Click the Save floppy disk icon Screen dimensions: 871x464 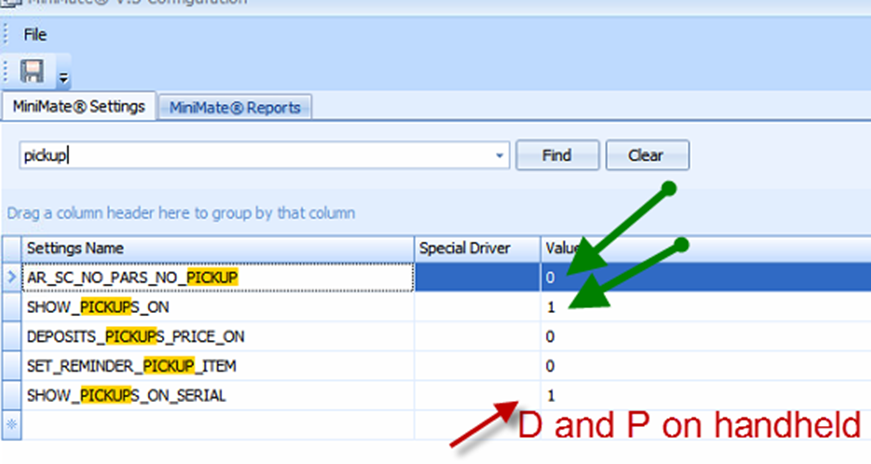point(32,71)
